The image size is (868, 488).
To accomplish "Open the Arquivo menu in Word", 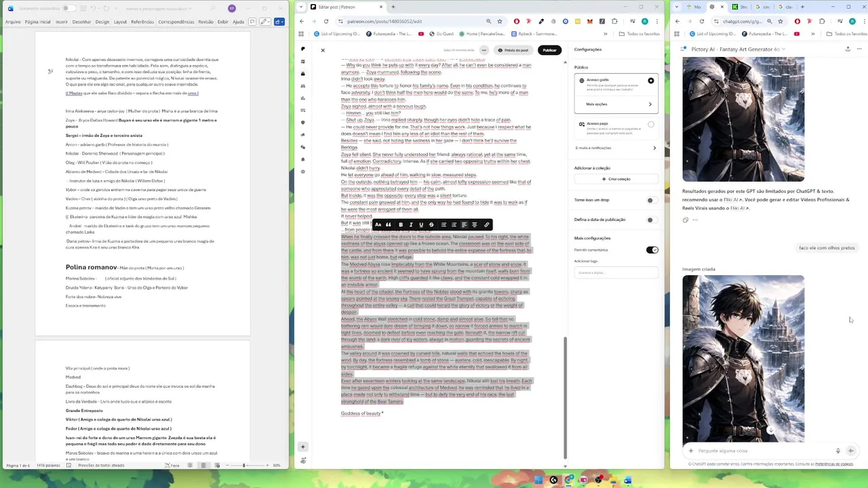I will pyautogui.click(x=13, y=22).
